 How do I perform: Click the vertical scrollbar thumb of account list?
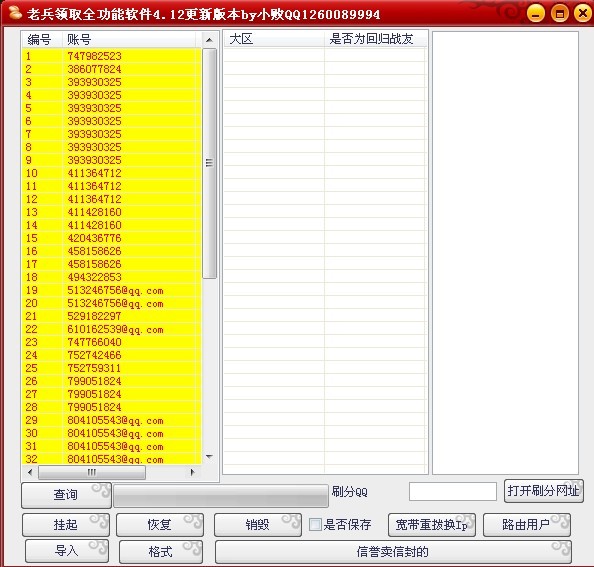(x=209, y=163)
